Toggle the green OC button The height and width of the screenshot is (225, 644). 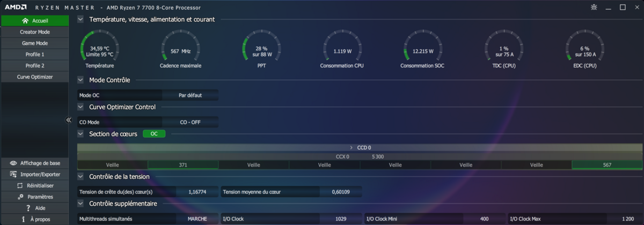(x=154, y=134)
